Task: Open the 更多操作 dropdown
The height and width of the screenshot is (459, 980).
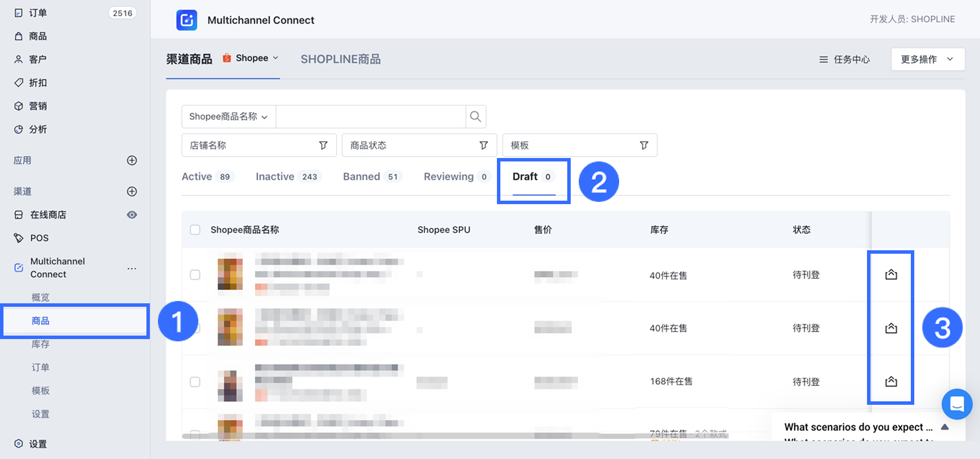Action: click(928, 59)
